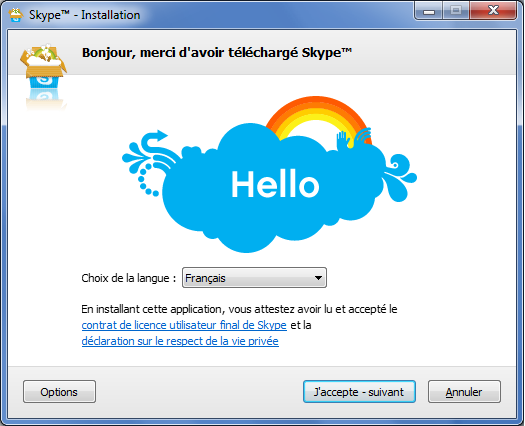
Task: Click the Skype installer icon in title bar
Action: [x=16, y=15]
